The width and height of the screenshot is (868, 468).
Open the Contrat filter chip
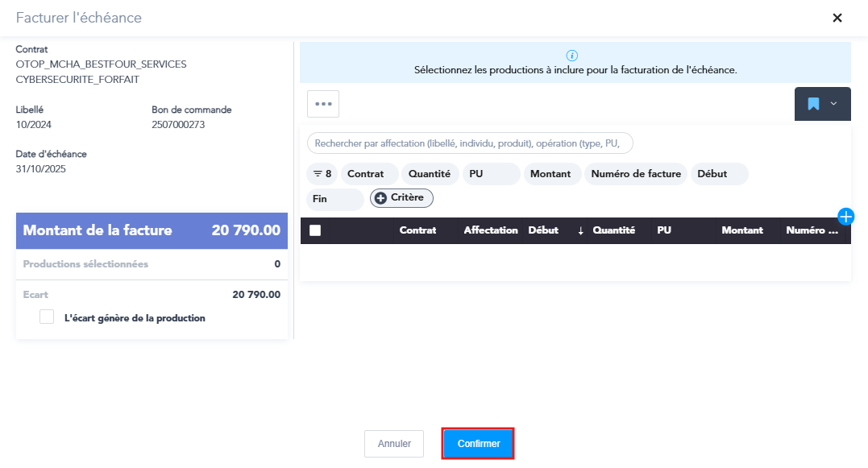pyautogui.click(x=368, y=174)
